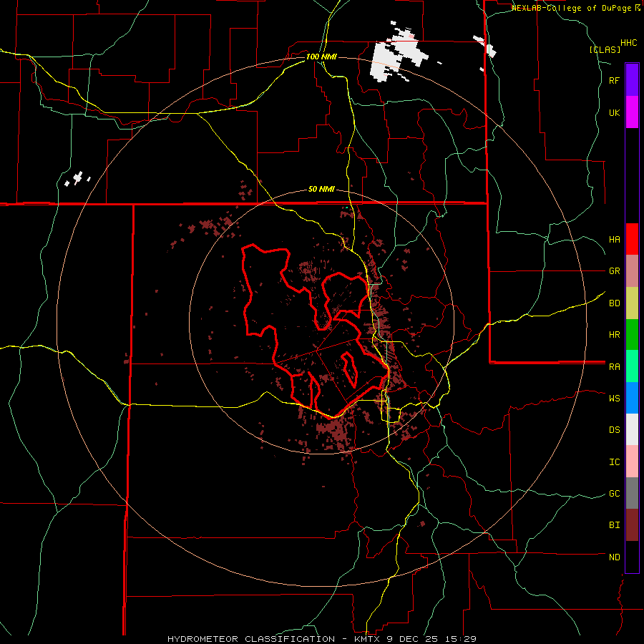Click the HR legend label

pos(614,335)
